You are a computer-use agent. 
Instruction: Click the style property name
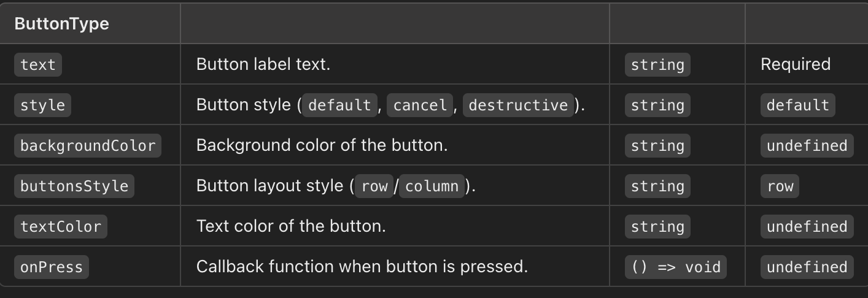42,105
